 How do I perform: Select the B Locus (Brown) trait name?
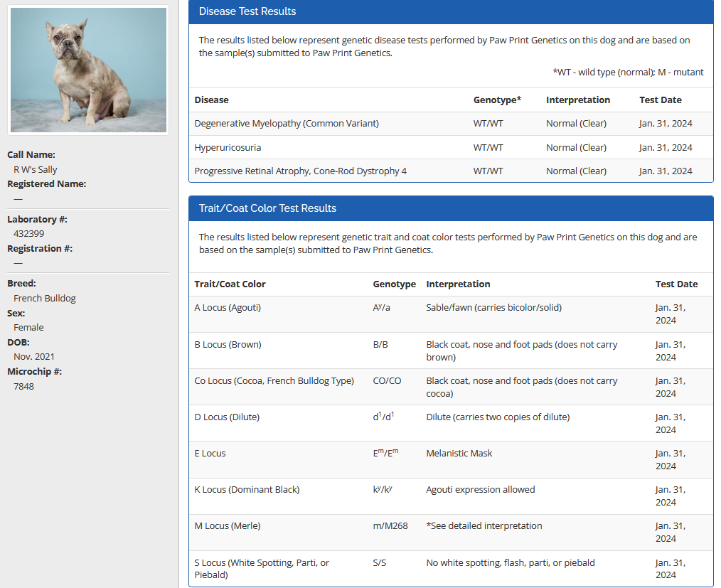coord(228,345)
